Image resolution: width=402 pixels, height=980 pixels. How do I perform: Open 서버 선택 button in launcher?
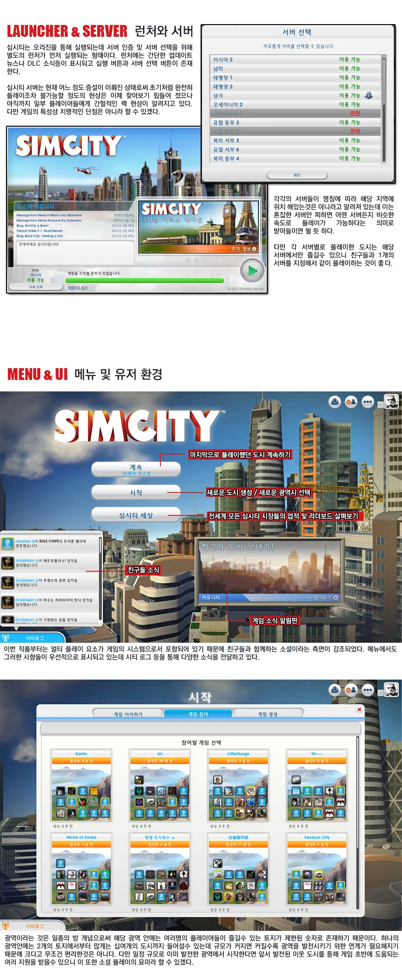tap(36, 287)
